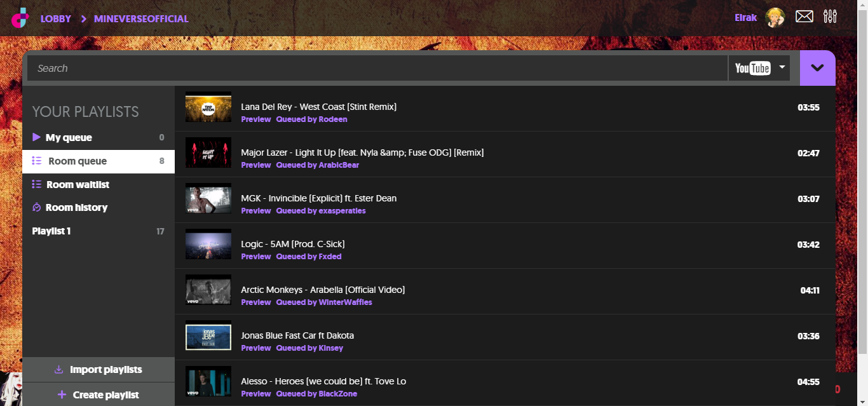Click the download icon on Import playlists
868x406 pixels.
59,370
